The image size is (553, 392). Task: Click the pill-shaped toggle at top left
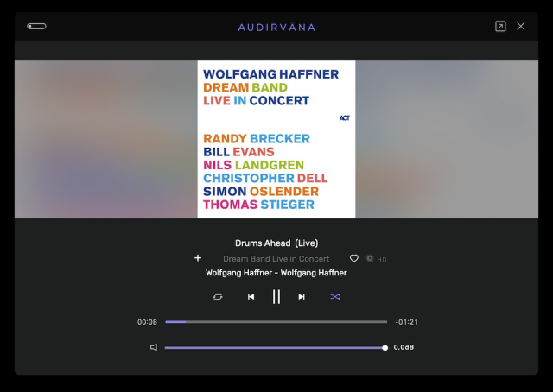pyautogui.click(x=36, y=27)
